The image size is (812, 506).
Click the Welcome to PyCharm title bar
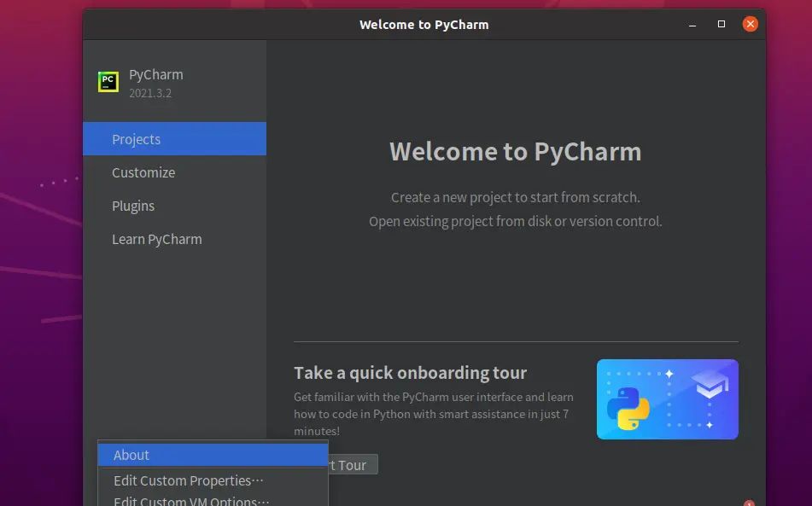pos(424,24)
